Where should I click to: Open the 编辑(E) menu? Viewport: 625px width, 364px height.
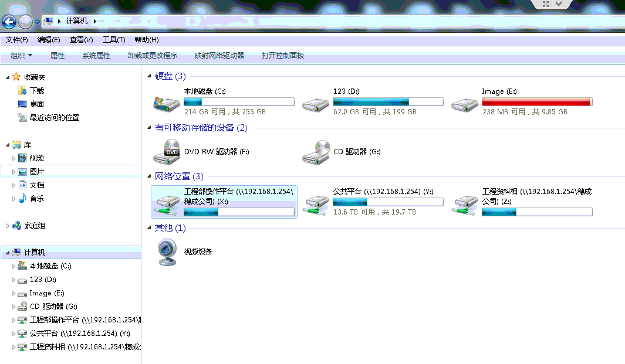tap(49, 40)
